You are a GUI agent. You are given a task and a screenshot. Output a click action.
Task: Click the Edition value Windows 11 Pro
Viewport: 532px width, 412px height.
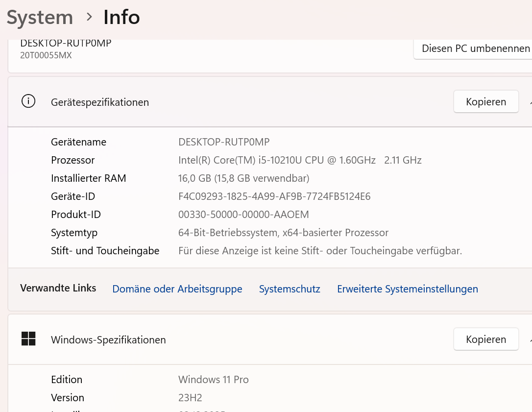coord(213,380)
